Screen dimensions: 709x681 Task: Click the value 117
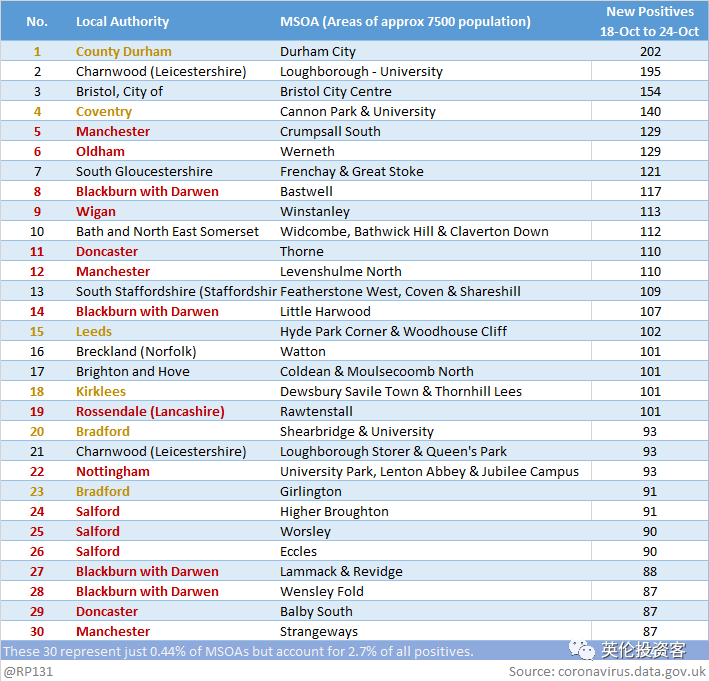pyautogui.click(x=650, y=191)
